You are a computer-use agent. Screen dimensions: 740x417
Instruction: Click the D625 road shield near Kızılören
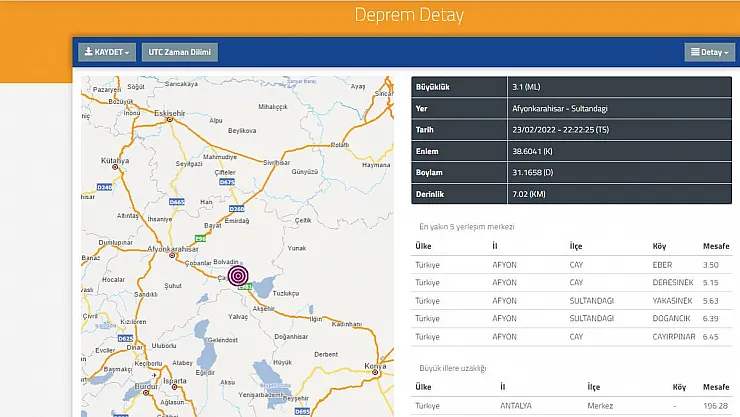[127, 339]
